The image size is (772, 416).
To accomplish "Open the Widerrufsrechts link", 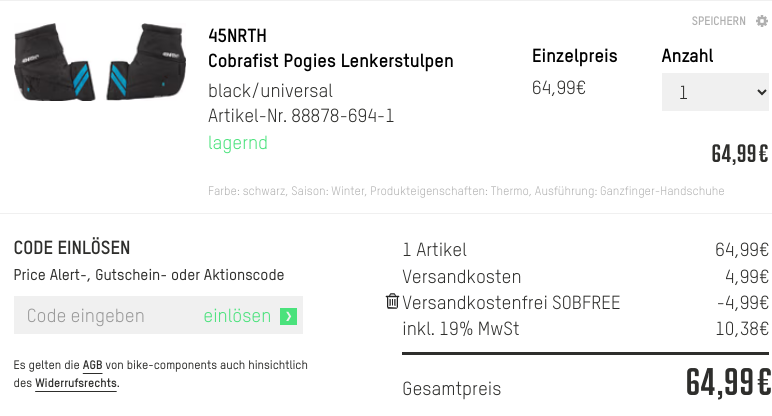I will pyautogui.click(x=76, y=383).
